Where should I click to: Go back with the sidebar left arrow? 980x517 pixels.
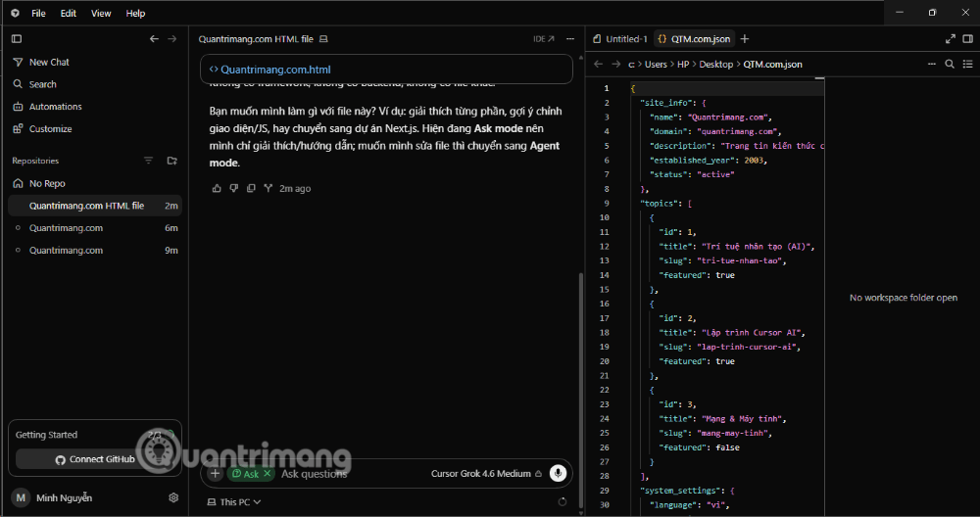click(x=154, y=39)
